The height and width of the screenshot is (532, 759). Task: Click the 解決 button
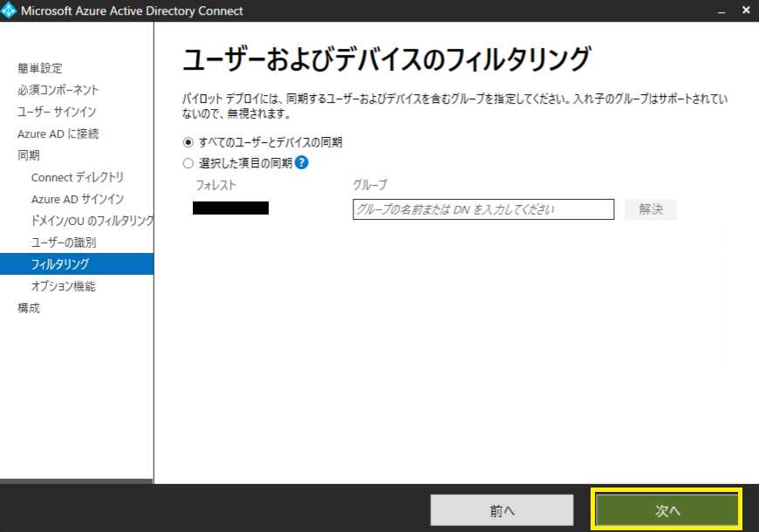pos(651,209)
